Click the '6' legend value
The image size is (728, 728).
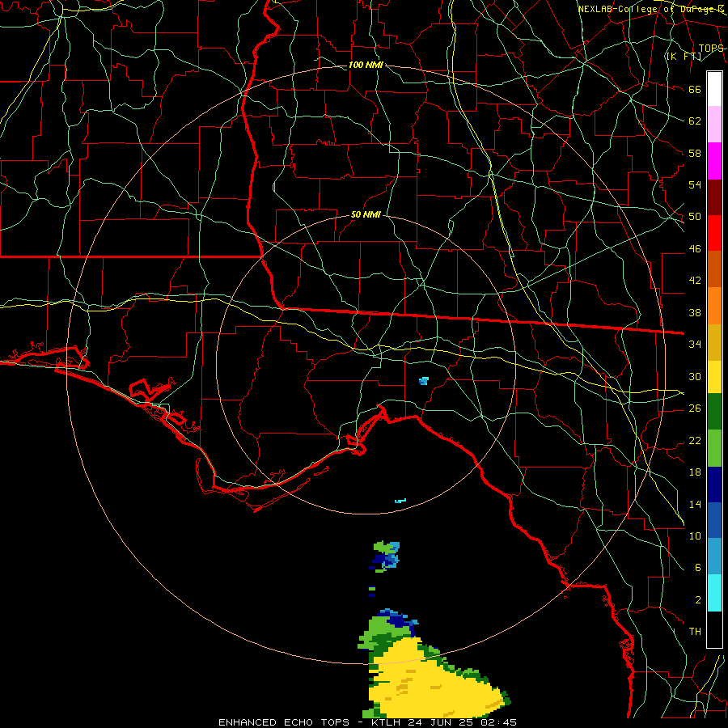click(x=698, y=567)
